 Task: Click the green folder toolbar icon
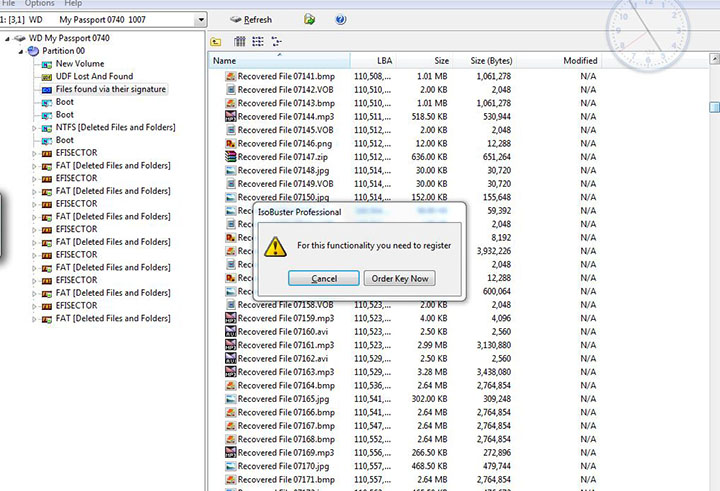coord(309,20)
